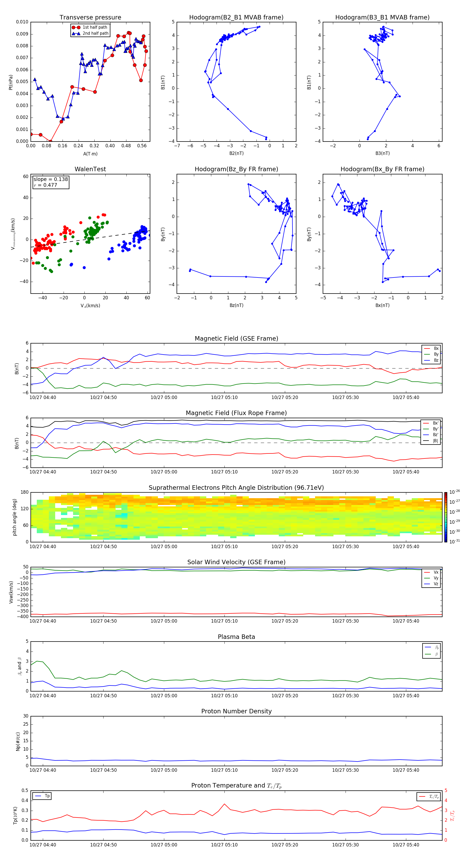Click the blue Np density curve
Viewport: 473px width, 868px height.
[236, 760]
